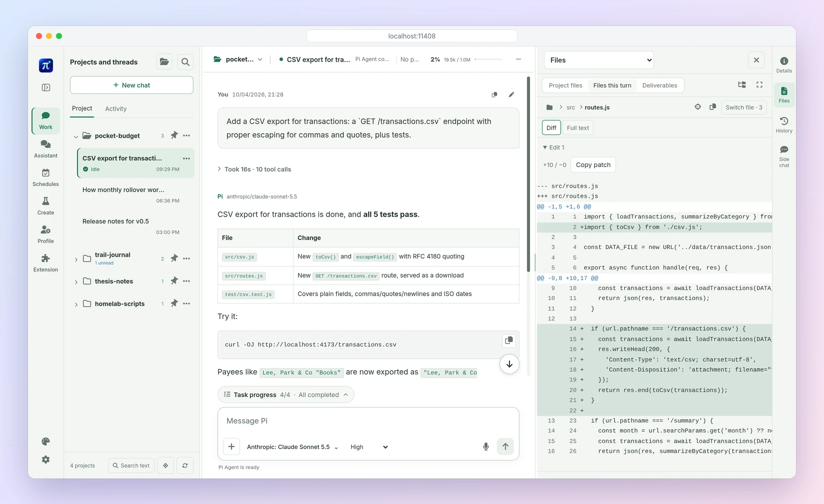Open the Assistant section
This screenshot has height=504, width=824.
(x=46, y=149)
